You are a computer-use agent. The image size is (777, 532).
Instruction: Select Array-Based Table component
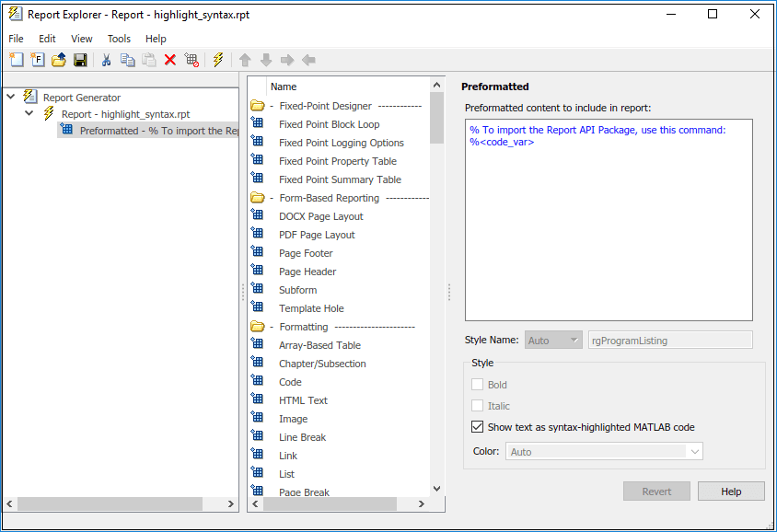click(319, 345)
